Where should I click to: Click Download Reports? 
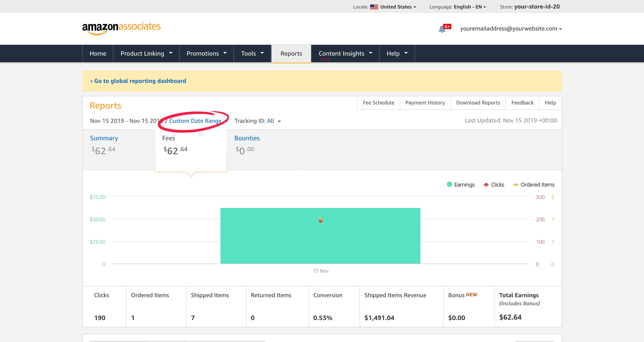click(x=478, y=103)
